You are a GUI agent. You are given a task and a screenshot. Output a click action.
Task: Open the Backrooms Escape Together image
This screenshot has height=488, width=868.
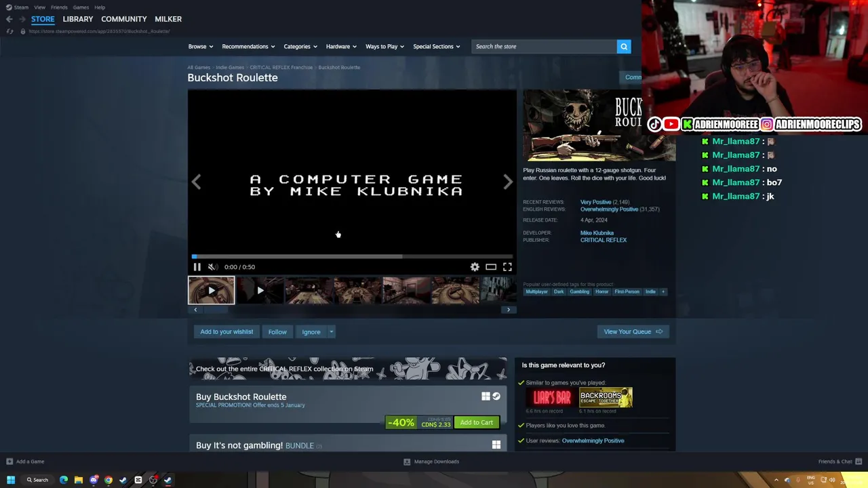click(606, 398)
